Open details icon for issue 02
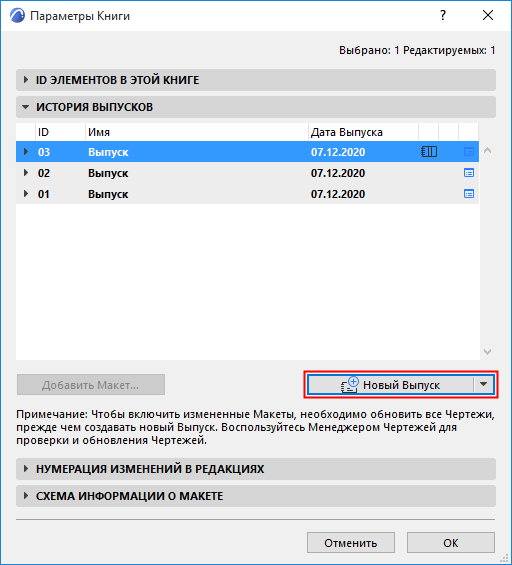This screenshot has width=512, height=565. coord(469,173)
